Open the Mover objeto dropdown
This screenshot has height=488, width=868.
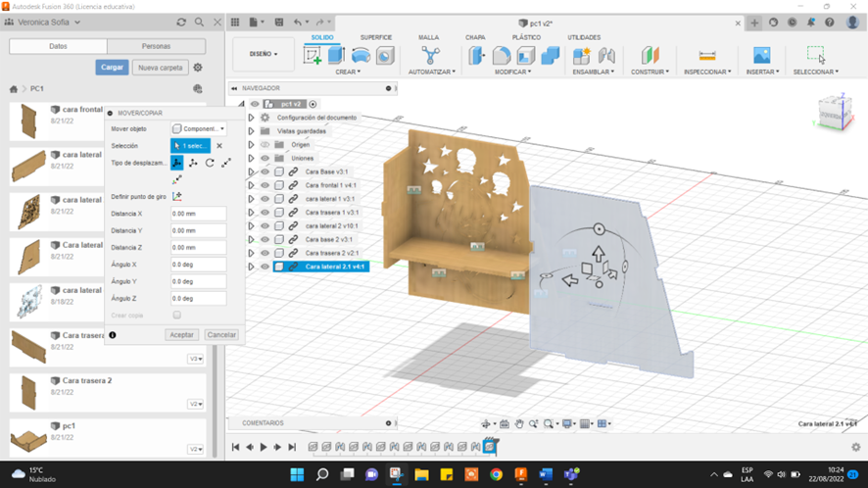[x=198, y=129]
